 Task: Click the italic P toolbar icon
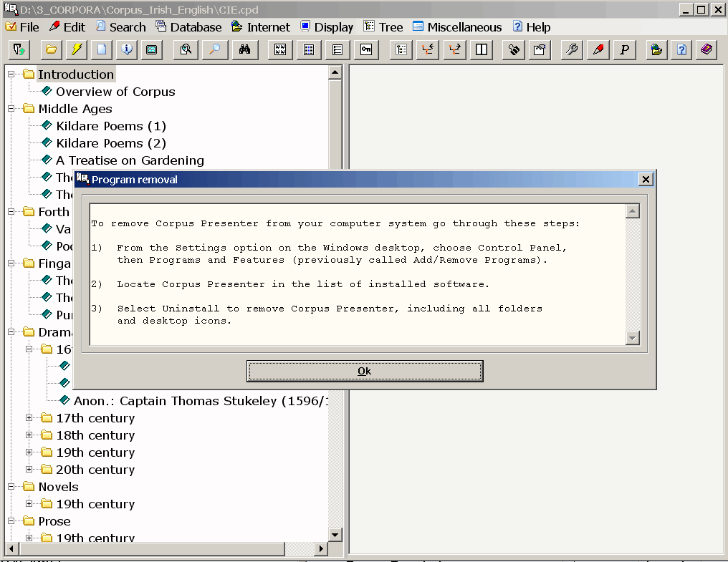(625, 49)
